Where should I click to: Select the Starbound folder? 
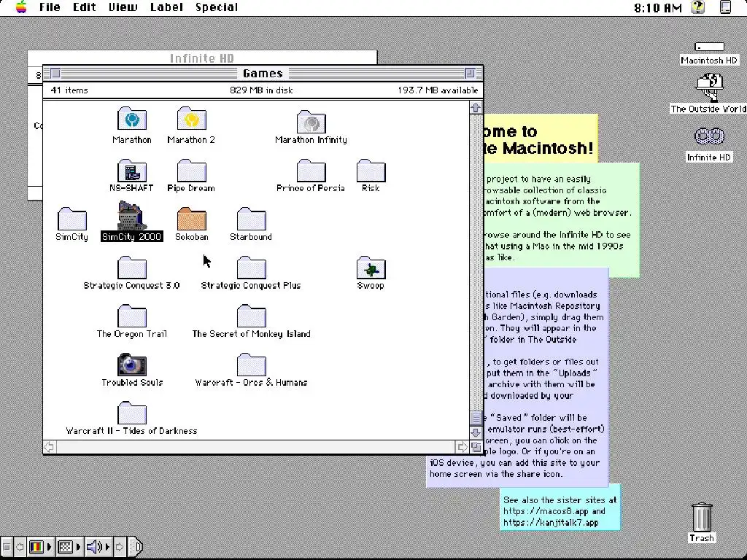pos(251,219)
